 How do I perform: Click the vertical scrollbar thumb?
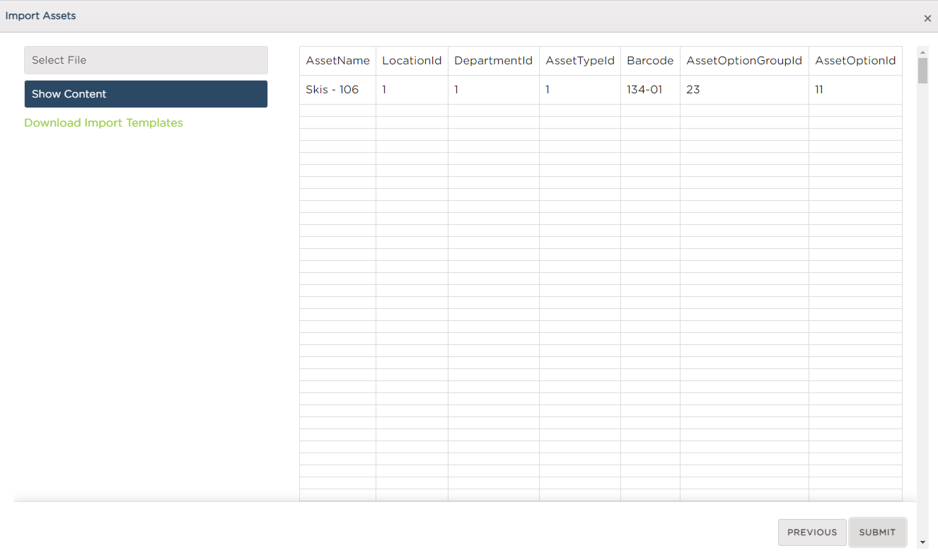point(922,71)
